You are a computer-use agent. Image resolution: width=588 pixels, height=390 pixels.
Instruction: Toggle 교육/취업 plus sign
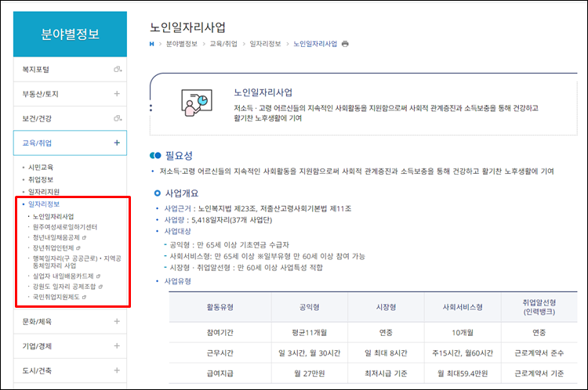[x=117, y=143]
